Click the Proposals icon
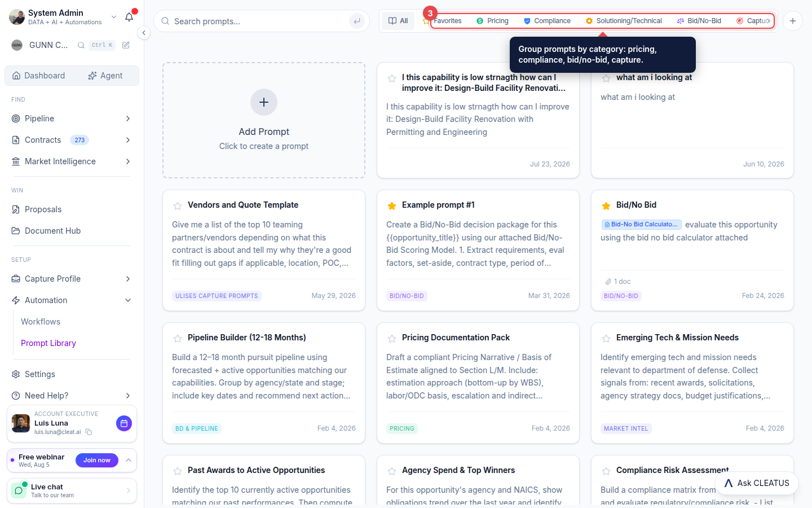This screenshot has height=508, width=812. (16, 209)
